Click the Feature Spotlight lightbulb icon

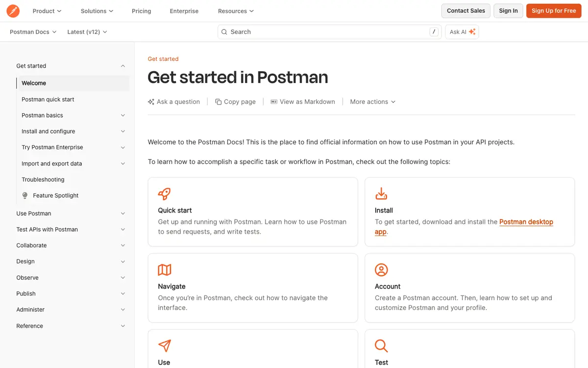point(25,195)
